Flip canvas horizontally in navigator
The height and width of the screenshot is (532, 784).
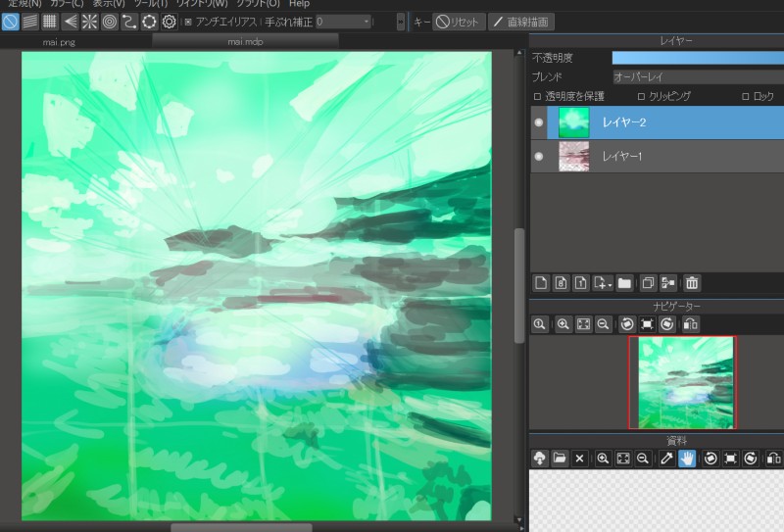(691, 324)
